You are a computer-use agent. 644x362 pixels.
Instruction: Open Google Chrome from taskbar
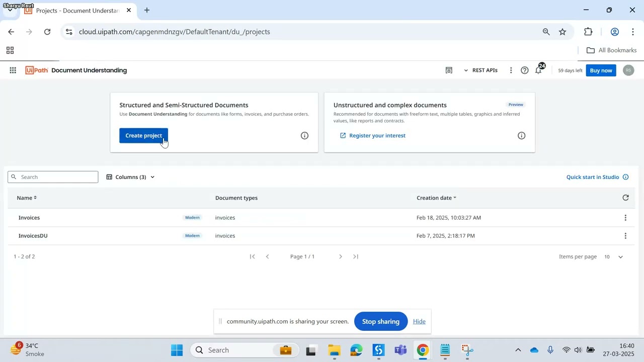point(423,350)
